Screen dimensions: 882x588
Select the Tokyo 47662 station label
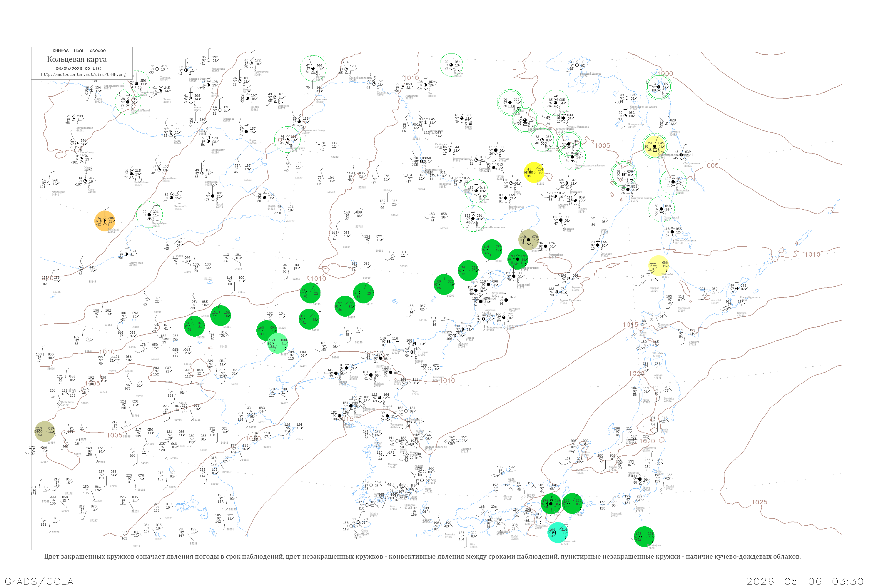tap(647, 489)
